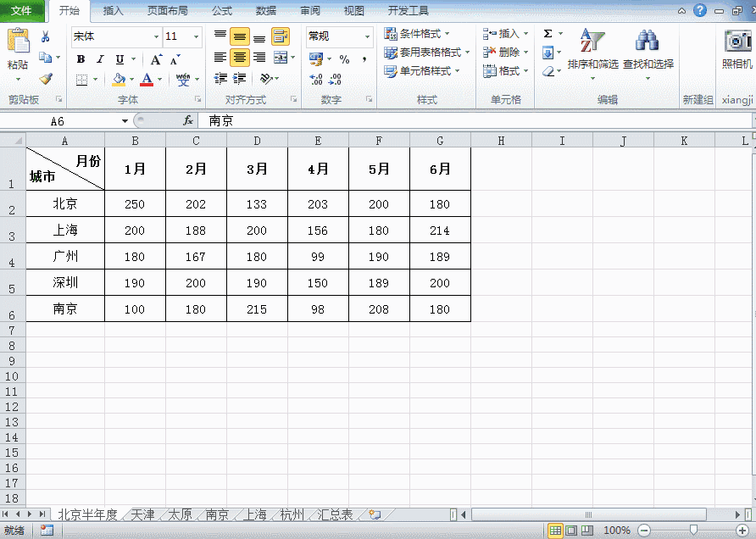Click the insert function fx icon

coord(188,121)
